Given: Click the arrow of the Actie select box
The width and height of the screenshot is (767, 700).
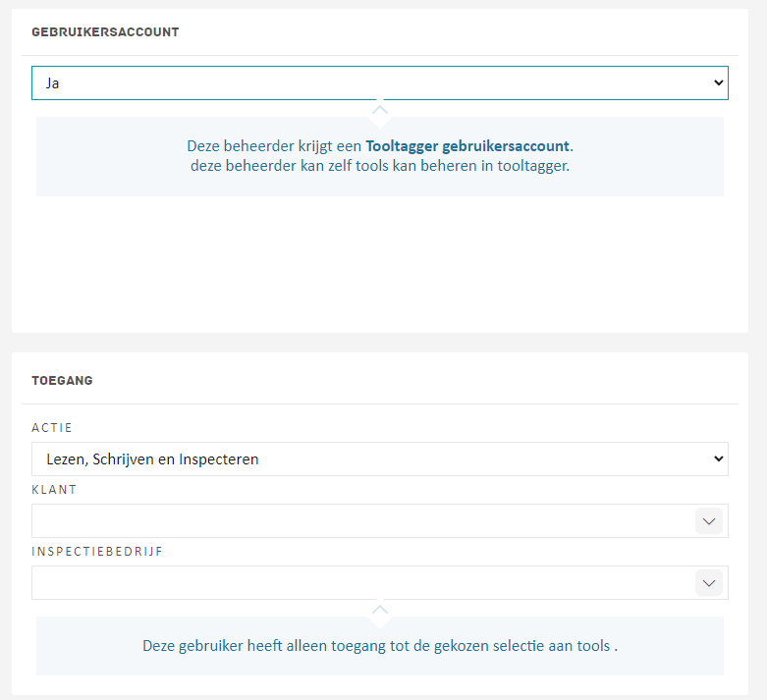Looking at the screenshot, I should [x=718, y=458].
